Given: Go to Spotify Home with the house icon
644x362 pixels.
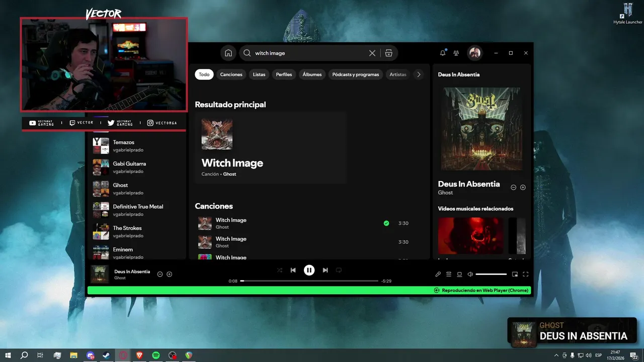Looking at the screenshot, I should point(228,53).
